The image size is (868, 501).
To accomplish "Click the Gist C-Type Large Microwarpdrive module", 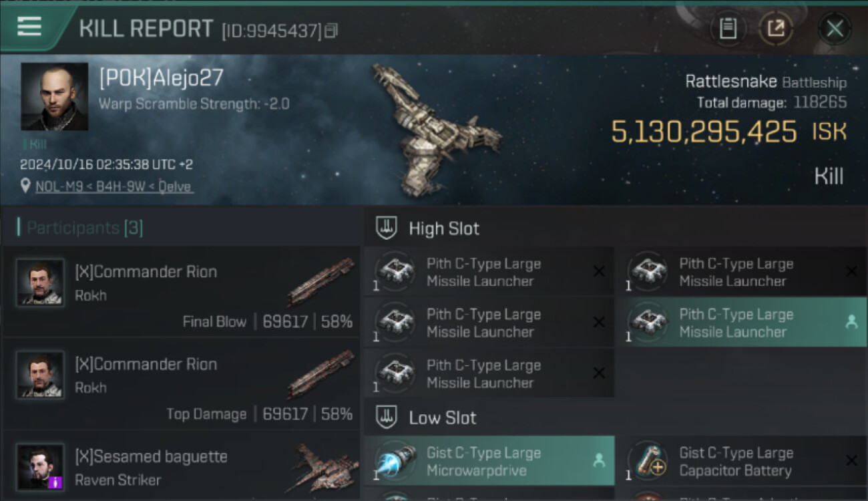I will [489, 461].
